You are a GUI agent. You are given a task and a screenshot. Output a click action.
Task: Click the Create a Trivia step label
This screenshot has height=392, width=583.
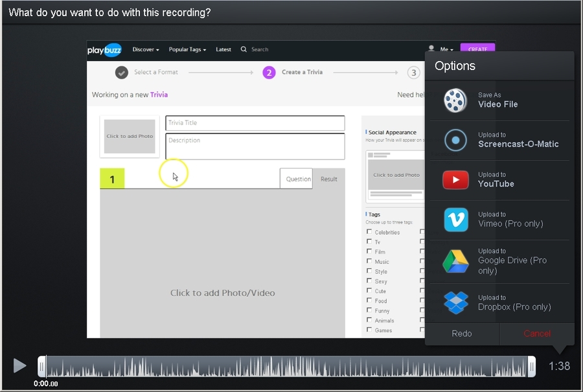(x=302, y=72)
